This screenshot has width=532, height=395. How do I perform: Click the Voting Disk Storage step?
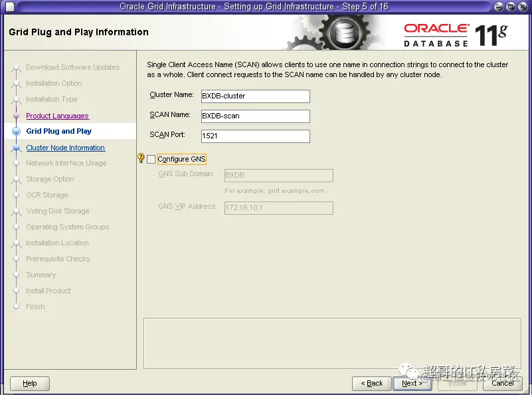58,211
